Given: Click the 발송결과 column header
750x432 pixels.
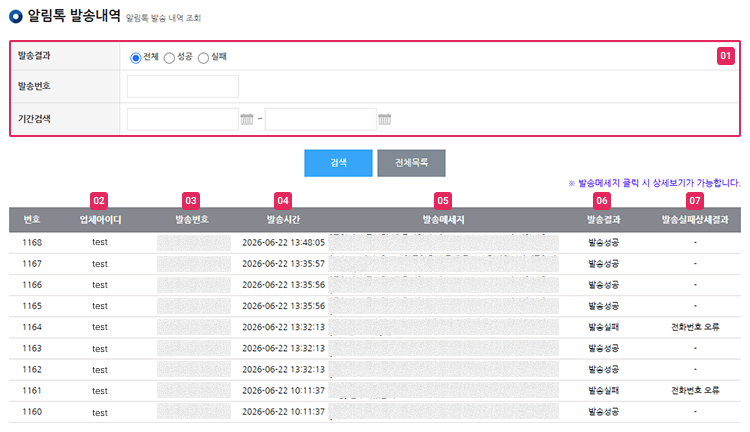Looking at the screenshot, I should (603, 220).
